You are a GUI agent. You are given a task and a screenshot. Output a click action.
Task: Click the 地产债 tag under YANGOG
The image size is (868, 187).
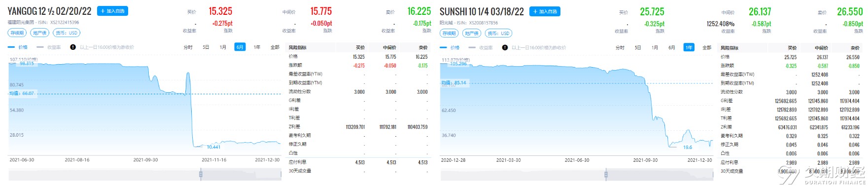point(39,33)
